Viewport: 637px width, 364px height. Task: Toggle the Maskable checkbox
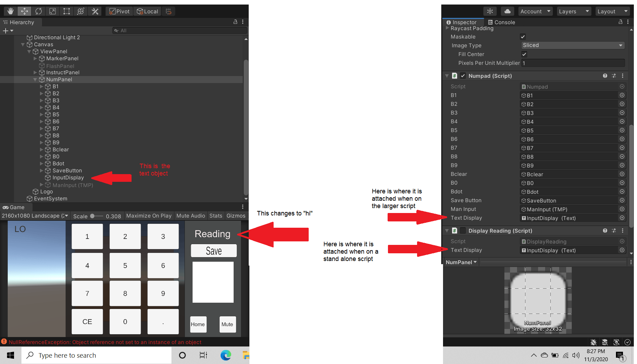[523, 37]
